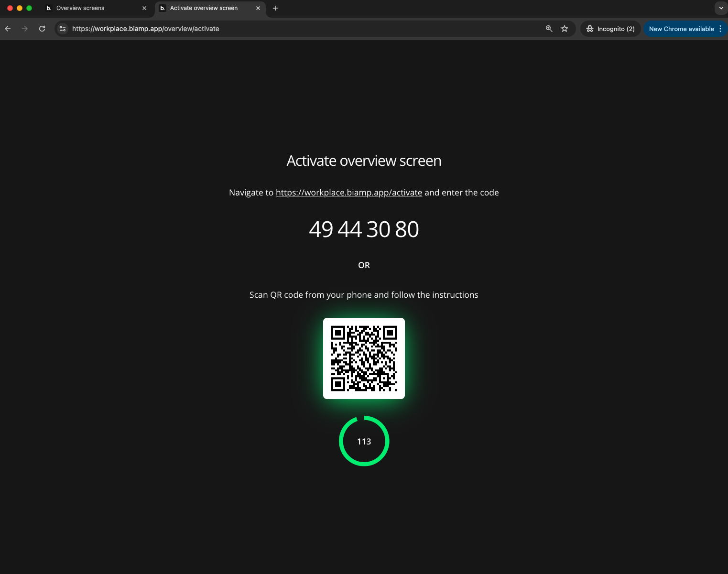Open the Incognito (2) indicator
Viewport: 728px width, 574px height.
click(x=610, y=29)
